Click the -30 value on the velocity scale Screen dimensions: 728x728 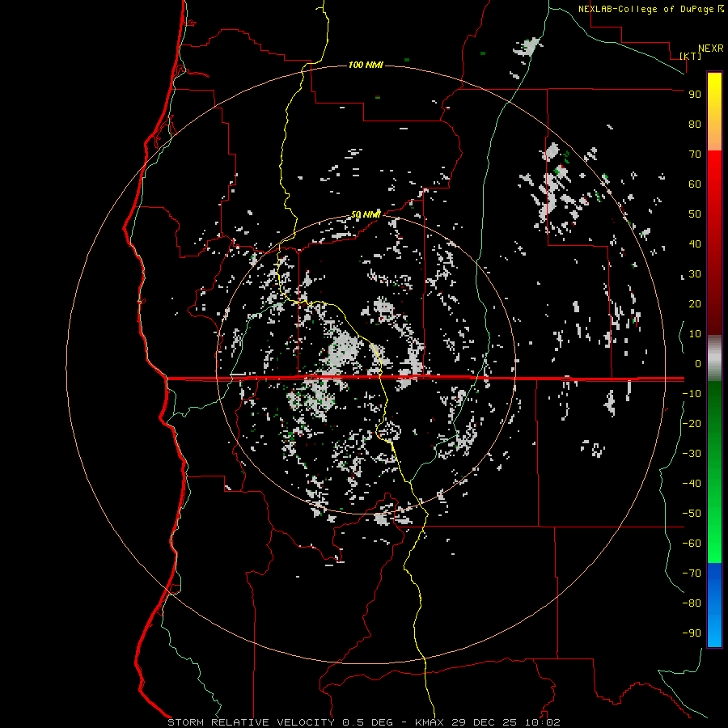692,454
